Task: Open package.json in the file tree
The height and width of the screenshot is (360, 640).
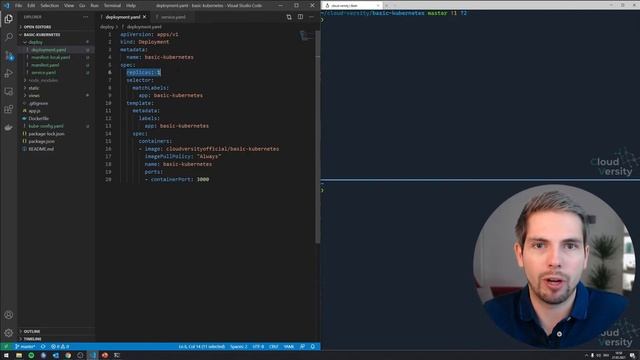Action: coord(42,141)
